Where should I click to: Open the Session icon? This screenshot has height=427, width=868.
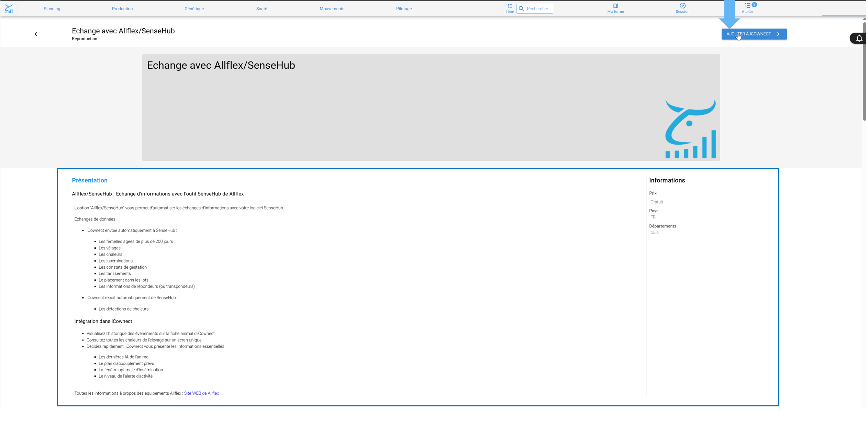pos(682,5)
